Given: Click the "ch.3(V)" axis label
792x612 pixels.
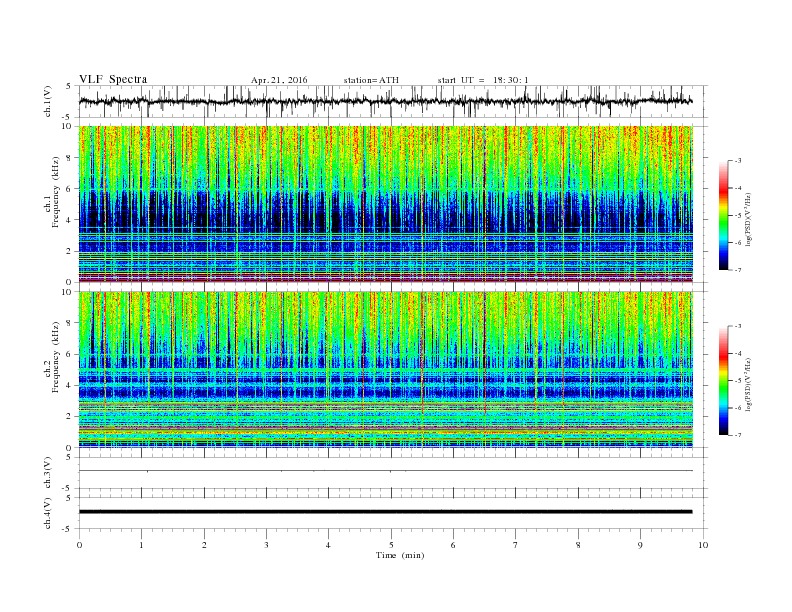Looking at the screenshot, I should pyautogui.click(x=48, y=473).
